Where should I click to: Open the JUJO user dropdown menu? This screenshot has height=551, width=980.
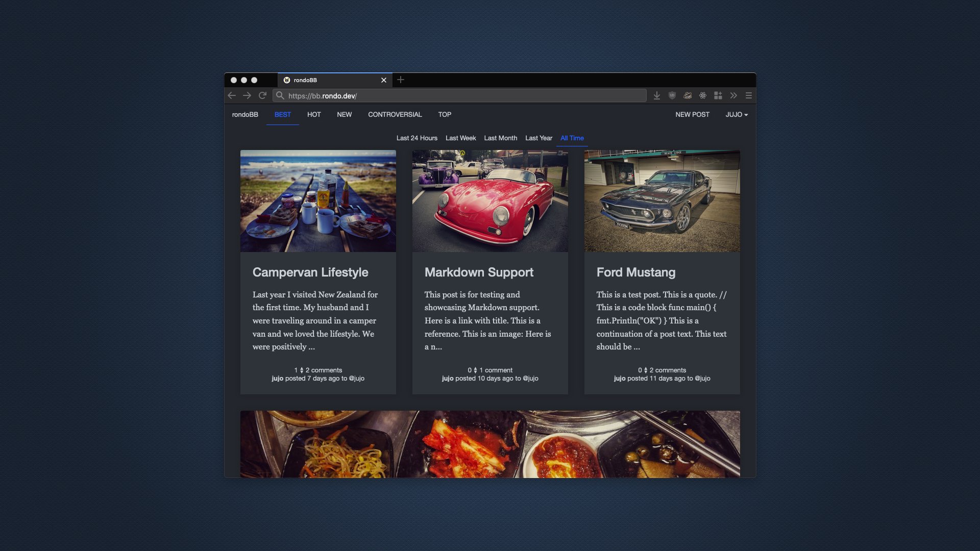[x=737, y=114]
